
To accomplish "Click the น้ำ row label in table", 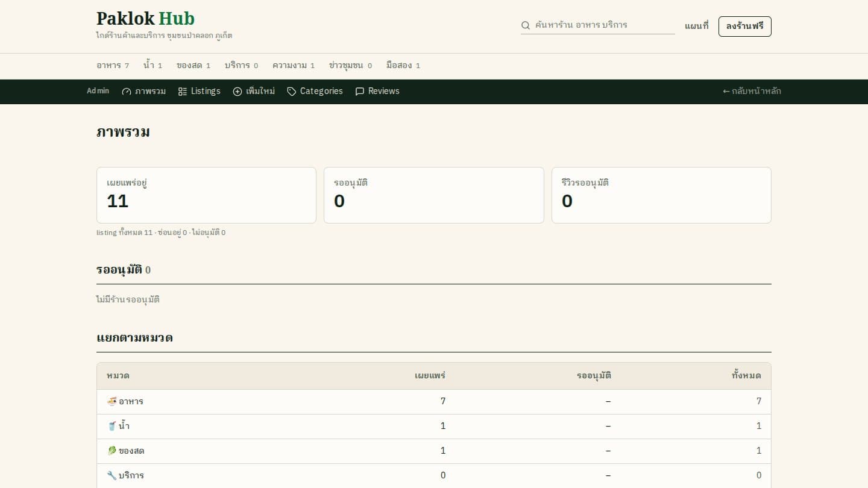I will pyautogui.click(x=124, y=426).
